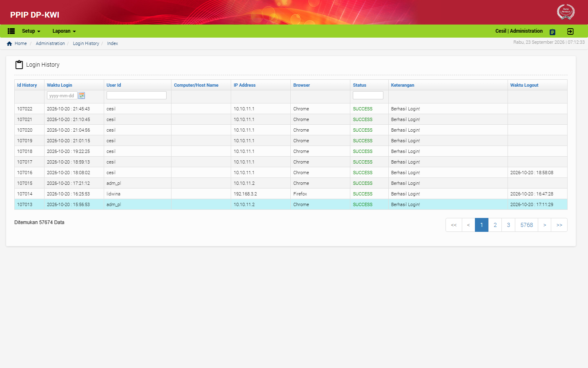Sort table by Waktu Login column
Viewport: 588px width, 368px height.
(60, 85)
